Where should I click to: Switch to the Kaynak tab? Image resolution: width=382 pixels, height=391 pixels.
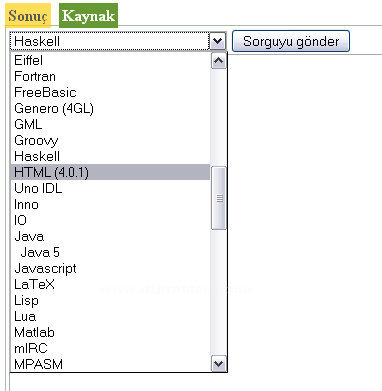tap(88, 15)
